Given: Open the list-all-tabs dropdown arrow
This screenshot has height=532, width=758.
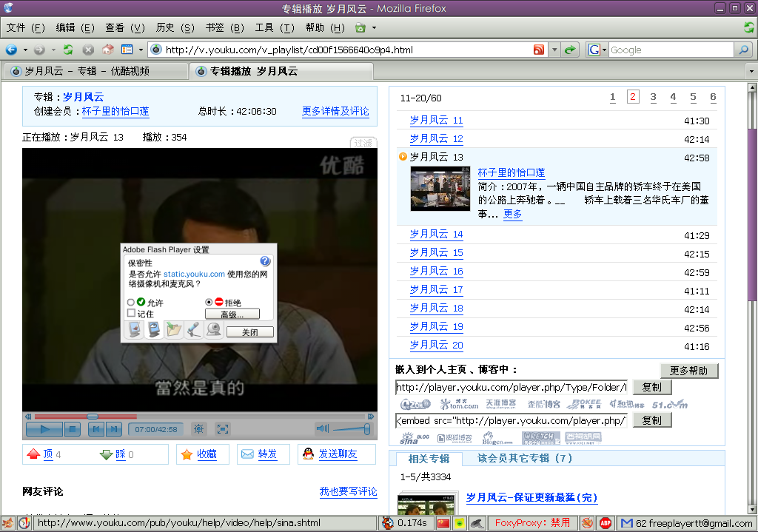Looking at the screenshot, I should [751, 72].
